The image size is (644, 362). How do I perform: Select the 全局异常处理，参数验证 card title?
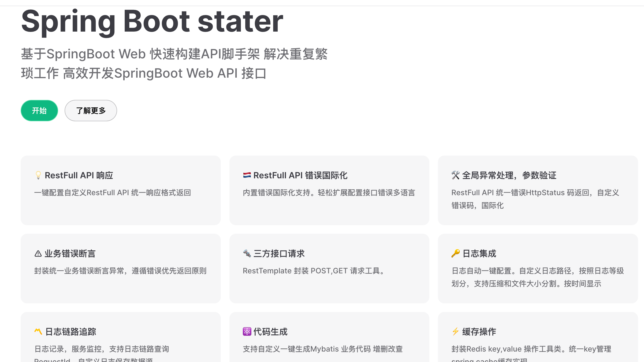[x=509, y=175]
